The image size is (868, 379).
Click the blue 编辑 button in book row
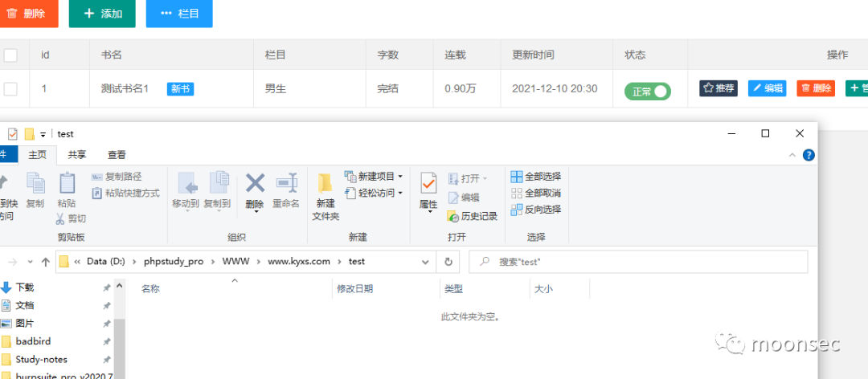[x=768, y=88]
